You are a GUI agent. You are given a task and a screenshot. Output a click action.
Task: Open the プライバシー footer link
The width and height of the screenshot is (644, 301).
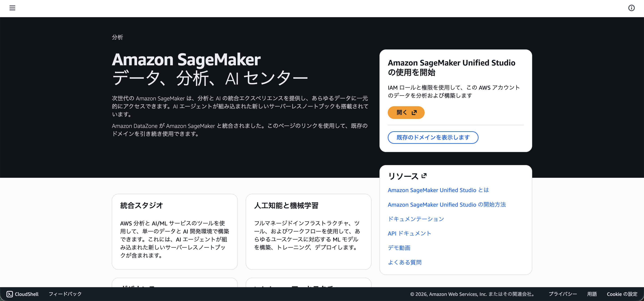(563, 294)
